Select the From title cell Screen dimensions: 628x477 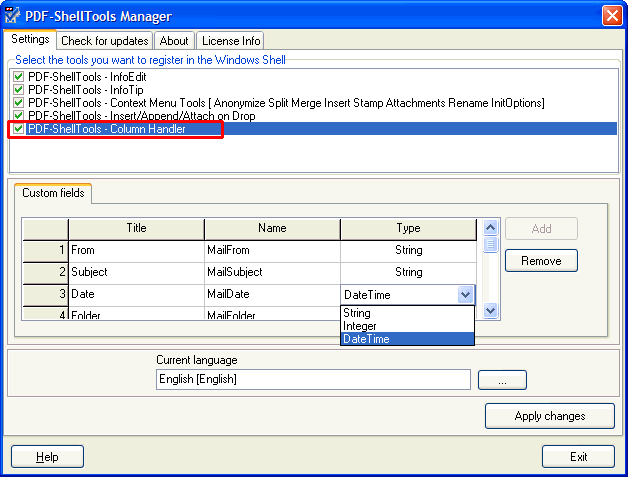[x=136, y=250]
